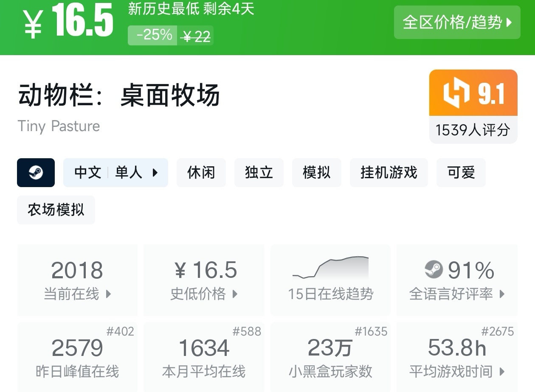This screenshot has height=392, width=535.
Task: Tap the Steam platform icon
Action: pyautogui.click(x=36, y=173)
